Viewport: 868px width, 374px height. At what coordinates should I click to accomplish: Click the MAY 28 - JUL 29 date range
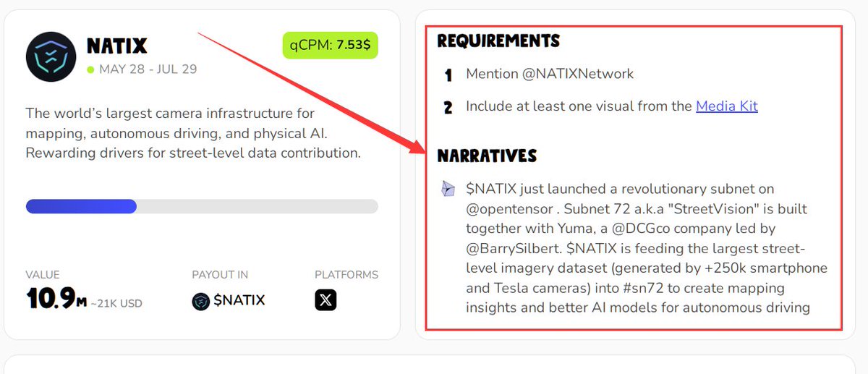[x=148, y=70]
